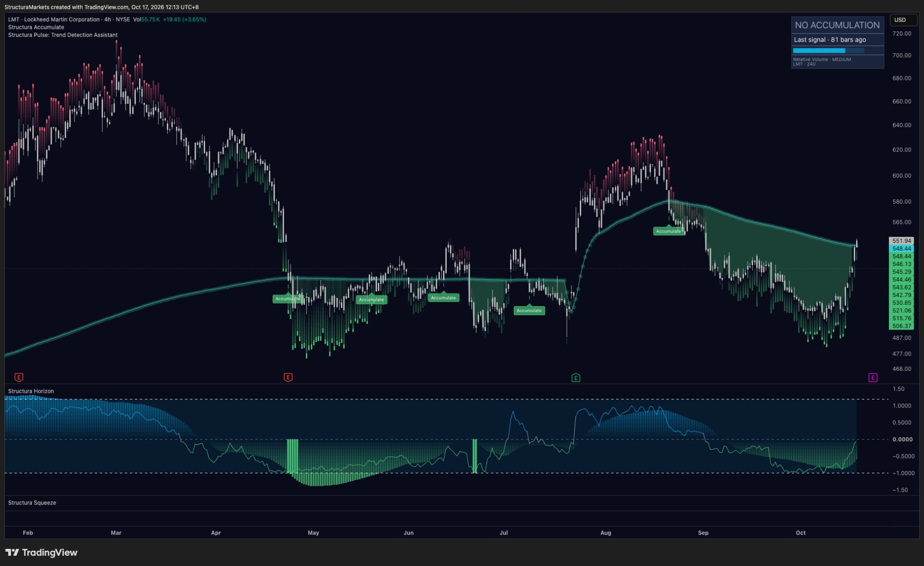Screen dimensions: 924x566
Task: Click the 468.00 price axis label
Action: (901, 369)
